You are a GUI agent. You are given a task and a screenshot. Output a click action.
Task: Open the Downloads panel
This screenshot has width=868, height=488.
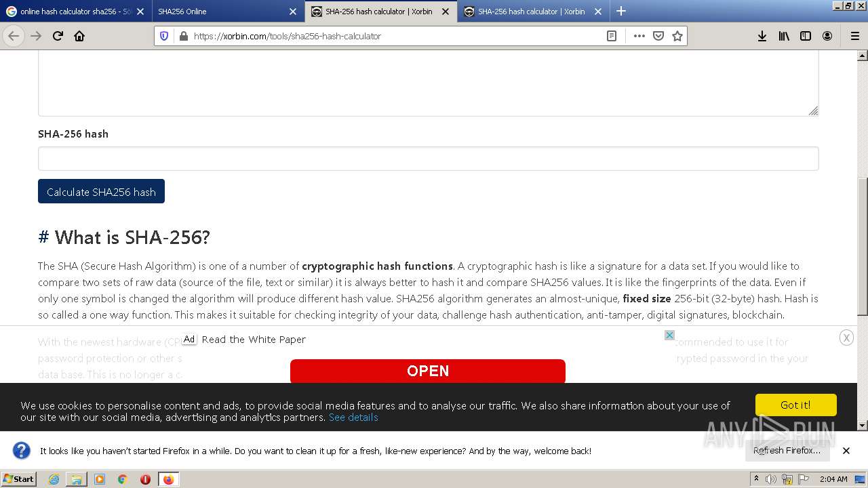pyautogui.click(x=762, y=36)
